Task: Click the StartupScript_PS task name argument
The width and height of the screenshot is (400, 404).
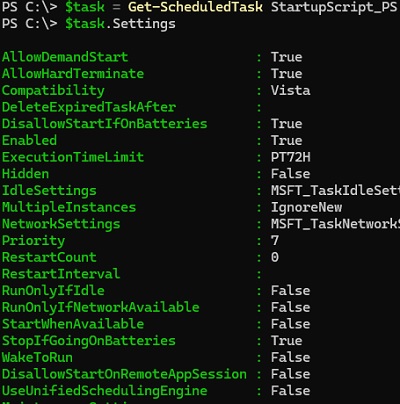Action: point(334,7)
